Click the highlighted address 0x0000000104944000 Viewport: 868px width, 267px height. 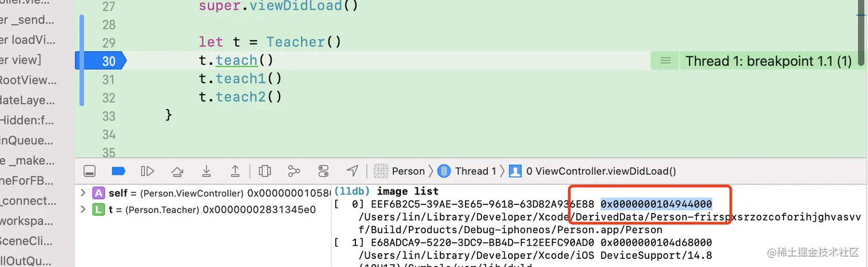point(656,204)
